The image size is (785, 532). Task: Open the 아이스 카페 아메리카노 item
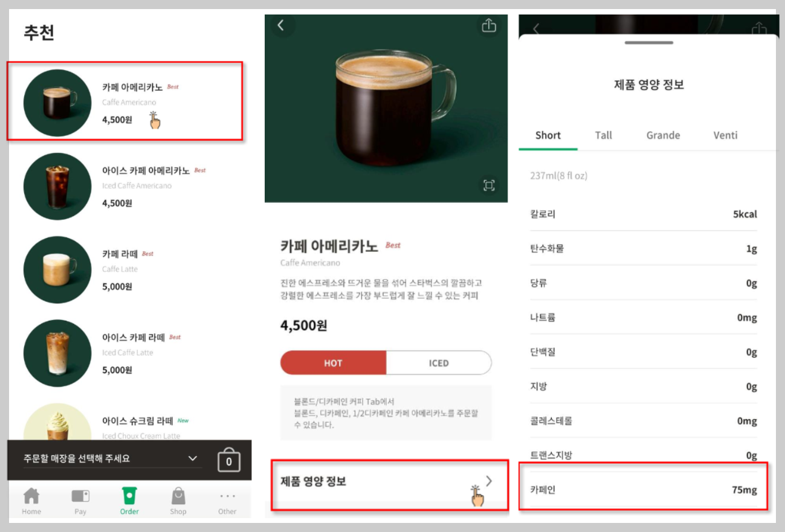click(129, 186)
